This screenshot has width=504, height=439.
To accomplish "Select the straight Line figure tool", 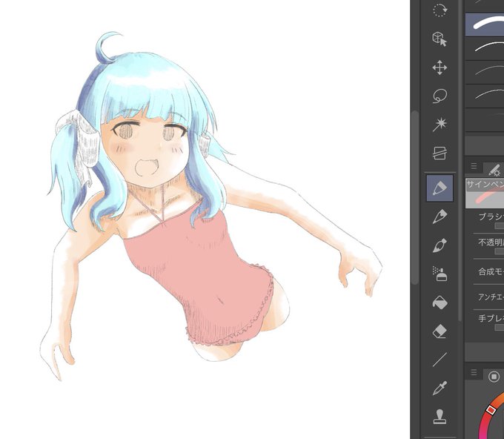I will 440,360.
